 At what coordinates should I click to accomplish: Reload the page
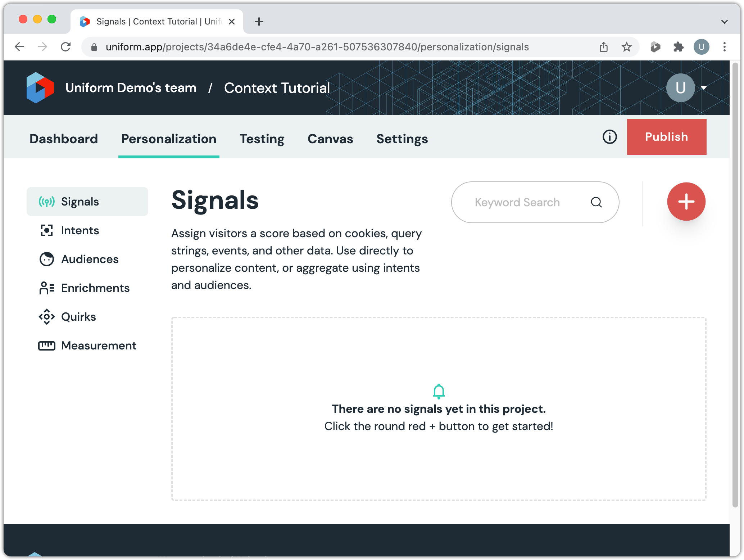coord(65,47)
